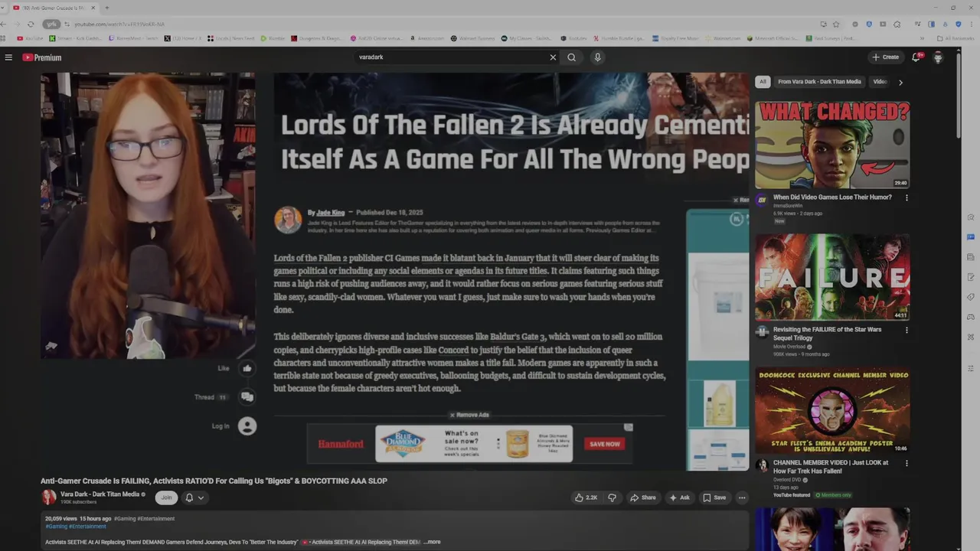
Task: Open options for Video Games Lose Humor video
Action: (906, 197)
